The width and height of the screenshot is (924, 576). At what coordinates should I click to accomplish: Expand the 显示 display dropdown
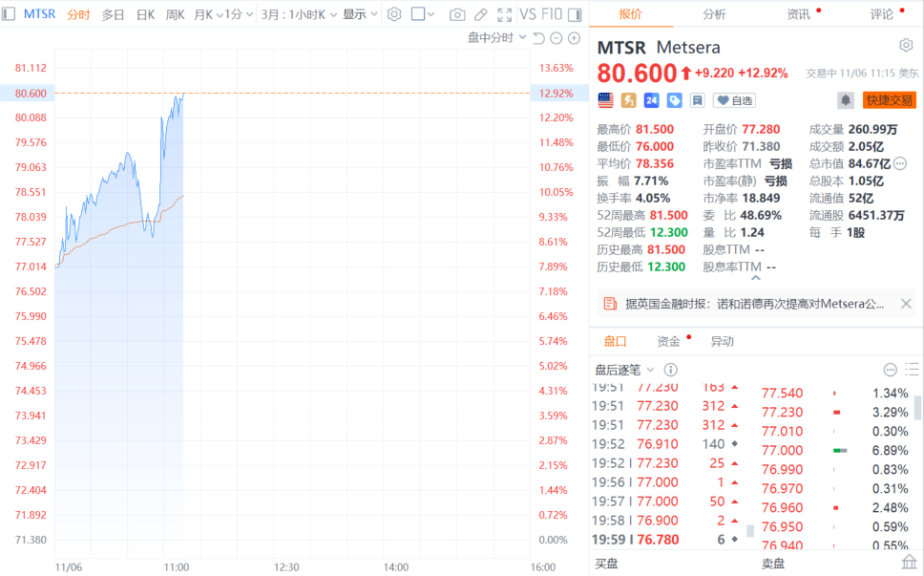point(360,14)
